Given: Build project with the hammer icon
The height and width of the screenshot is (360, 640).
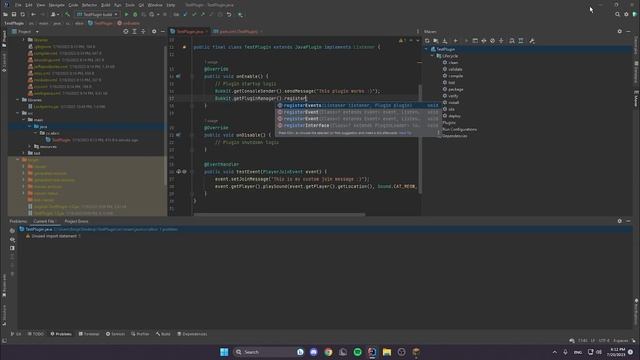Looking at the screenshot, I should 68,14.
